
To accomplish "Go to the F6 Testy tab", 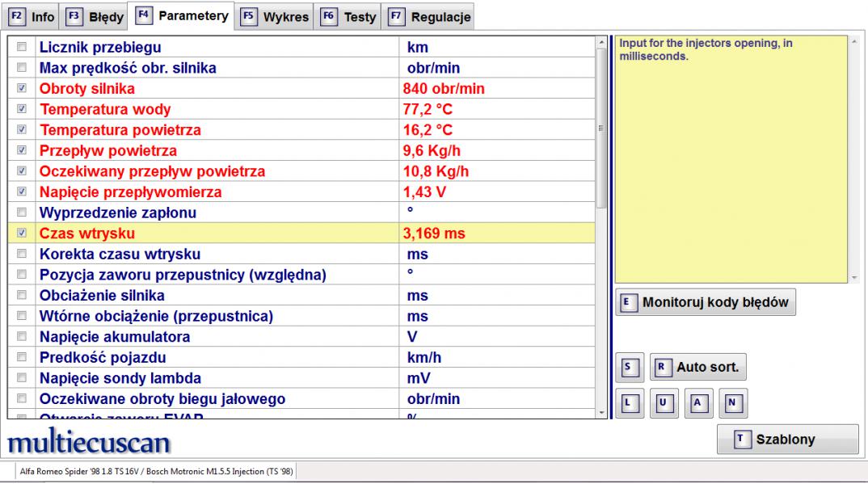I will click(x=349, y=17).
